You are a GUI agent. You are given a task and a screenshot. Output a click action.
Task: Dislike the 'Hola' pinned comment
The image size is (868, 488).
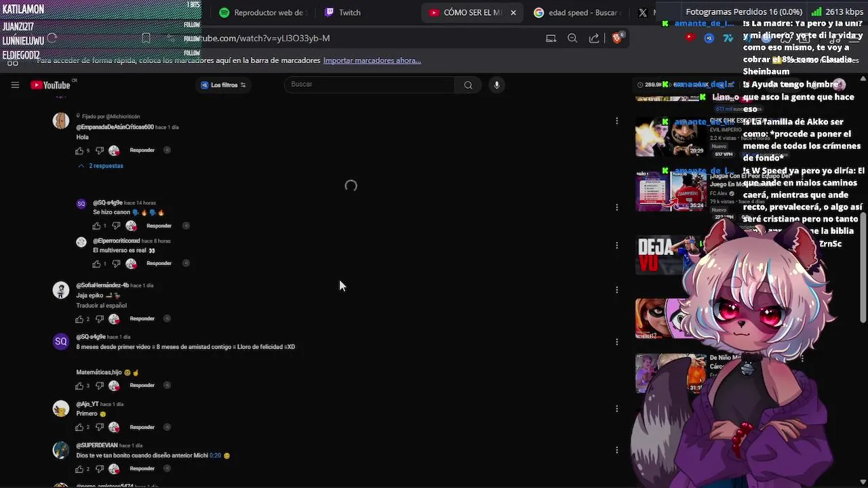(x=100, y=150)
